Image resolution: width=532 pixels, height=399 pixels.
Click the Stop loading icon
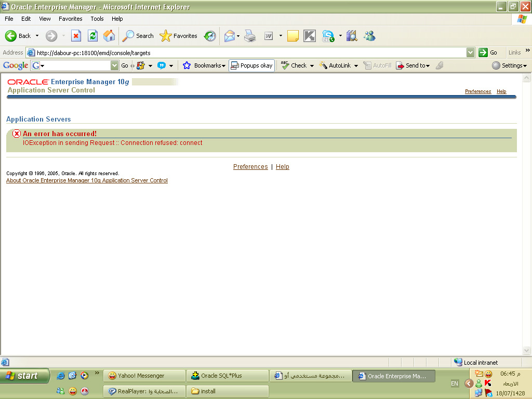pos(76,36)
